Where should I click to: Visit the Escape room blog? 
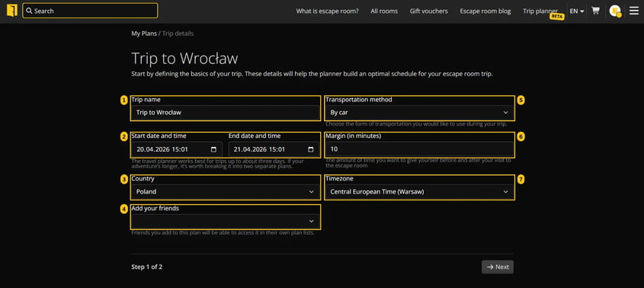(485, 11)
